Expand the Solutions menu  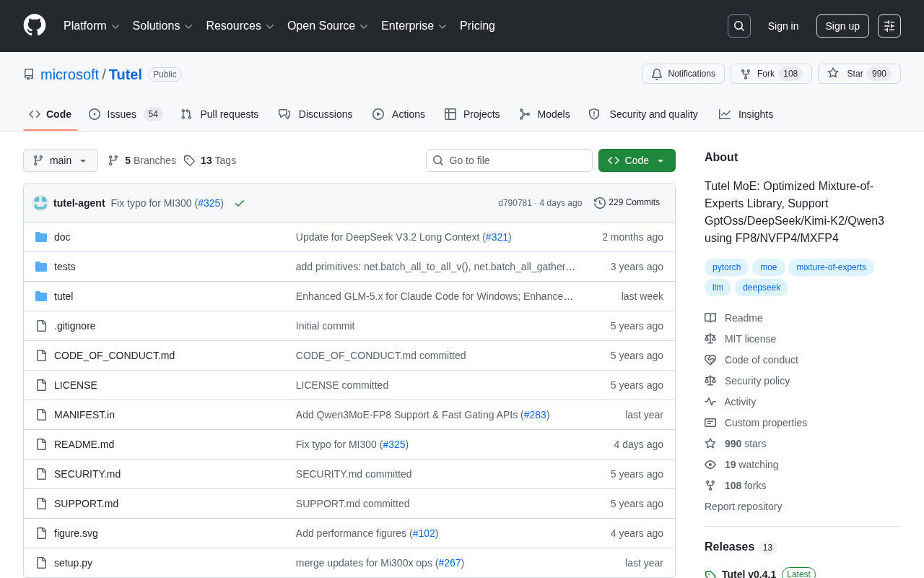(162, 26)
